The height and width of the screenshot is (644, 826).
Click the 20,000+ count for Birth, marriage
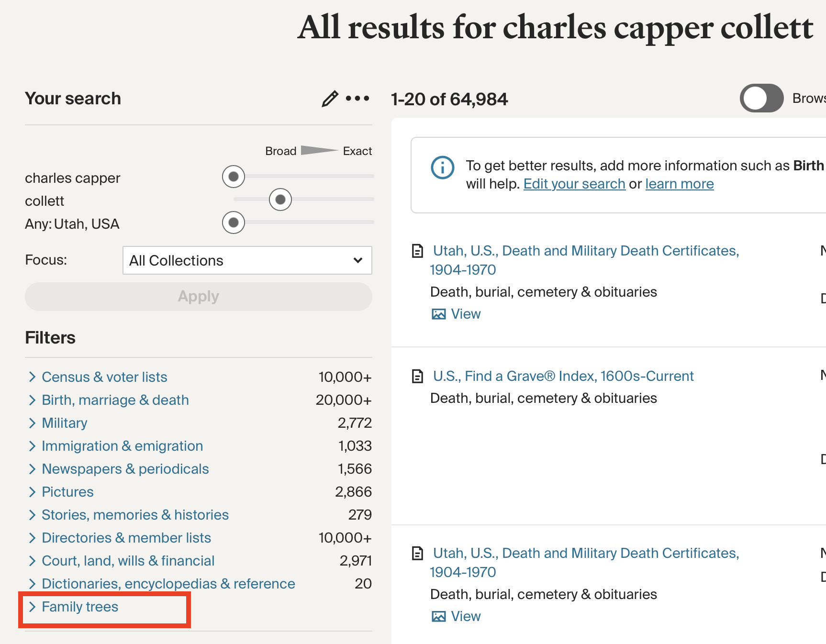(x=344, y=400)
